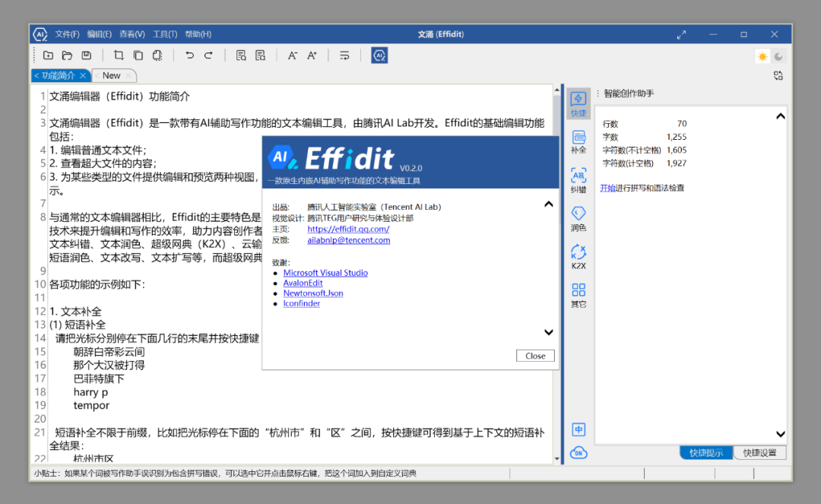
Task: Click the editor scrollbar down arrow
Action: point(556,458)
